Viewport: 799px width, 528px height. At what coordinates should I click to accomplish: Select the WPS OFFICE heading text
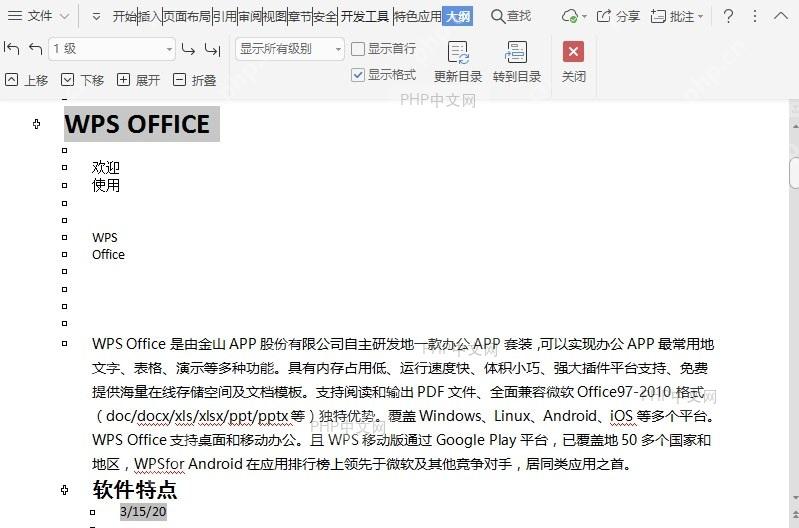(x=137, y=124)
